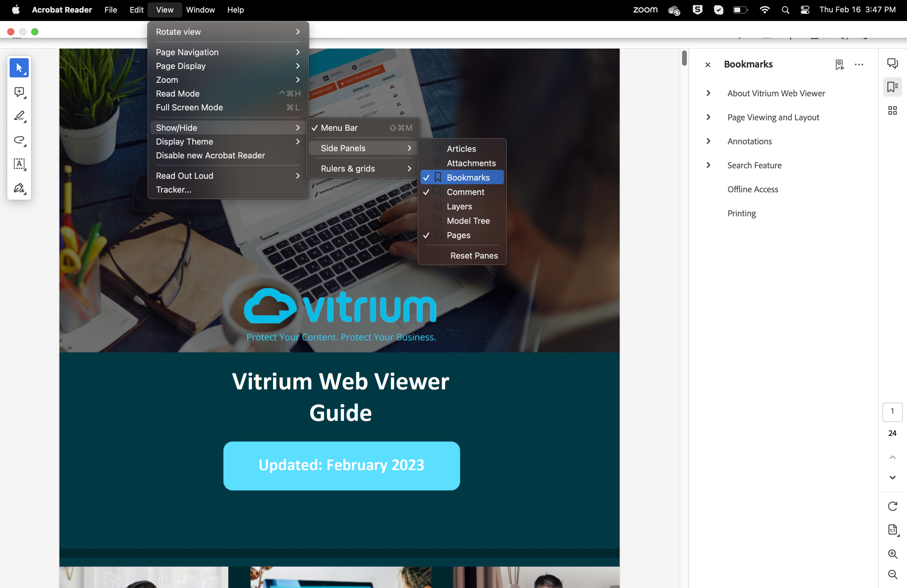The image size is (907, 588).
Task: Jump to the Offline Access bookmark
Action: click(x=753, y=189)
